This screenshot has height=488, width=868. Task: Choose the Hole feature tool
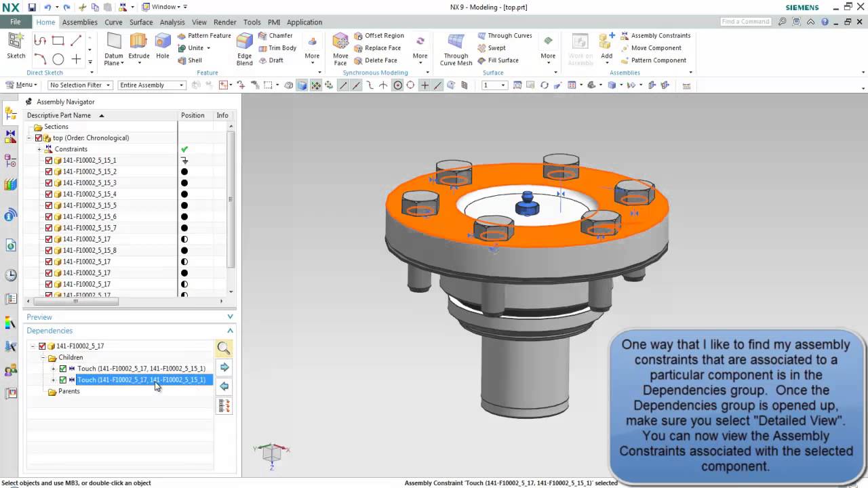click(x=163, y=46)
